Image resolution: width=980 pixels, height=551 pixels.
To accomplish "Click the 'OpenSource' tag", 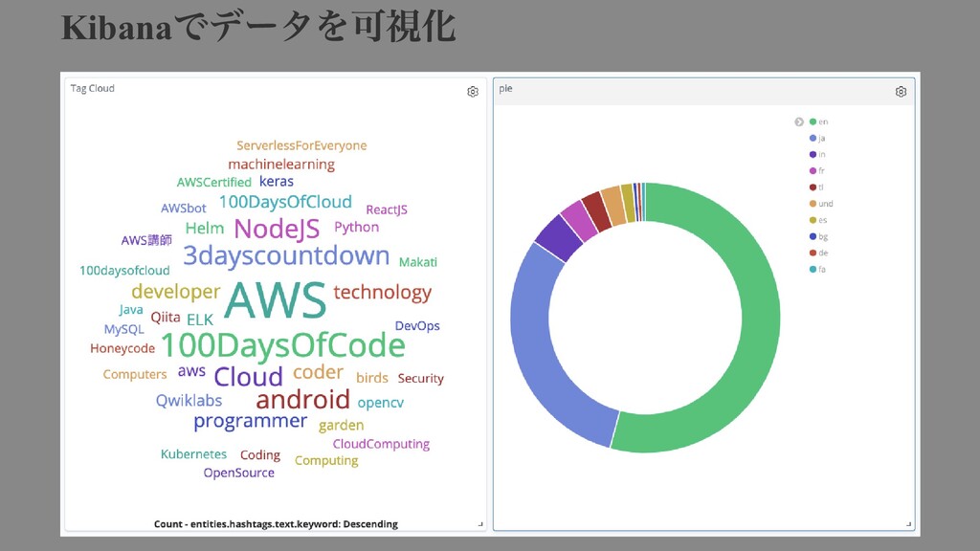I will coord(238,473).
